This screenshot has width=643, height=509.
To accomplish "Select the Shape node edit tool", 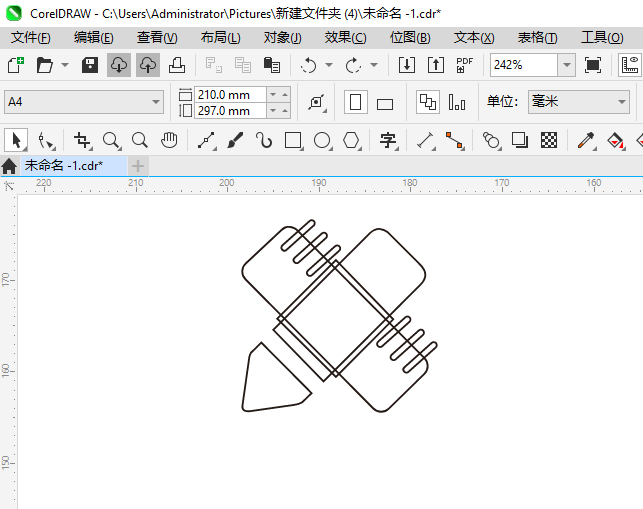I will (46, 140).
